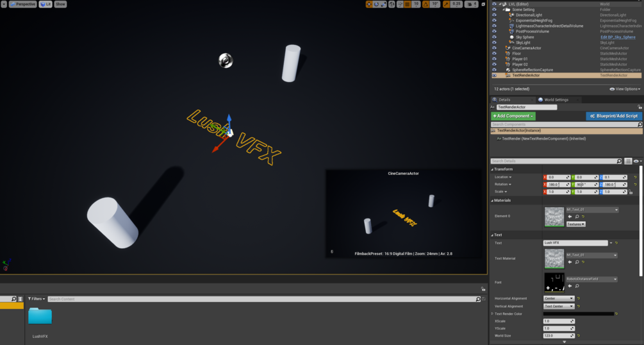644x345 pixels.
Task: Click the Text Render Color swatch
Action: [578, 314]
